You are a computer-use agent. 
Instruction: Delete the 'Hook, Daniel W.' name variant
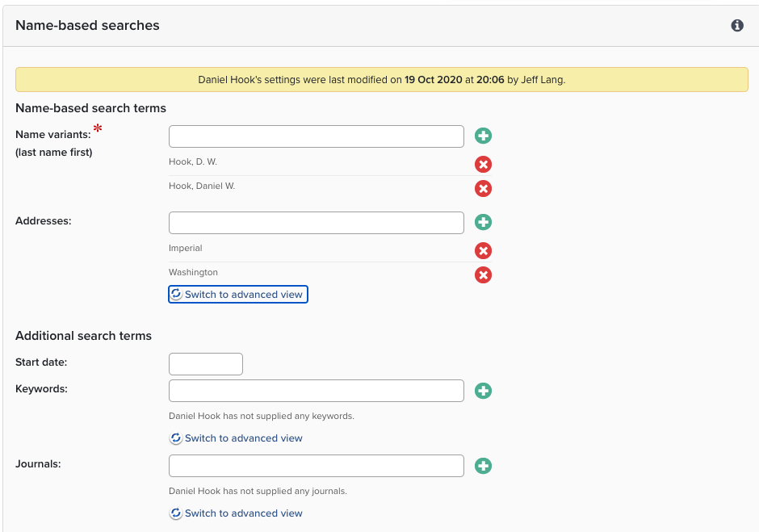click(483, 189)
